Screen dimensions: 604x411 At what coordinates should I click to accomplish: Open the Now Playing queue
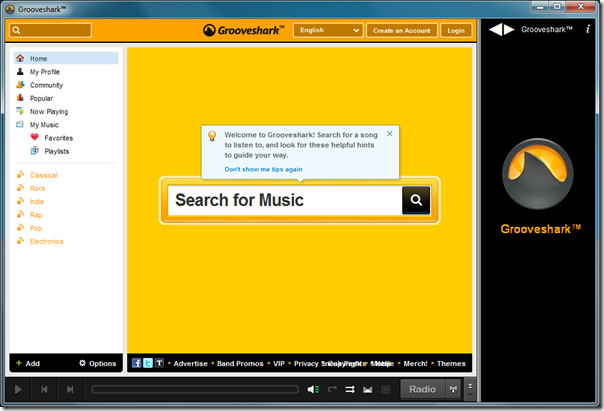[49, 112]
